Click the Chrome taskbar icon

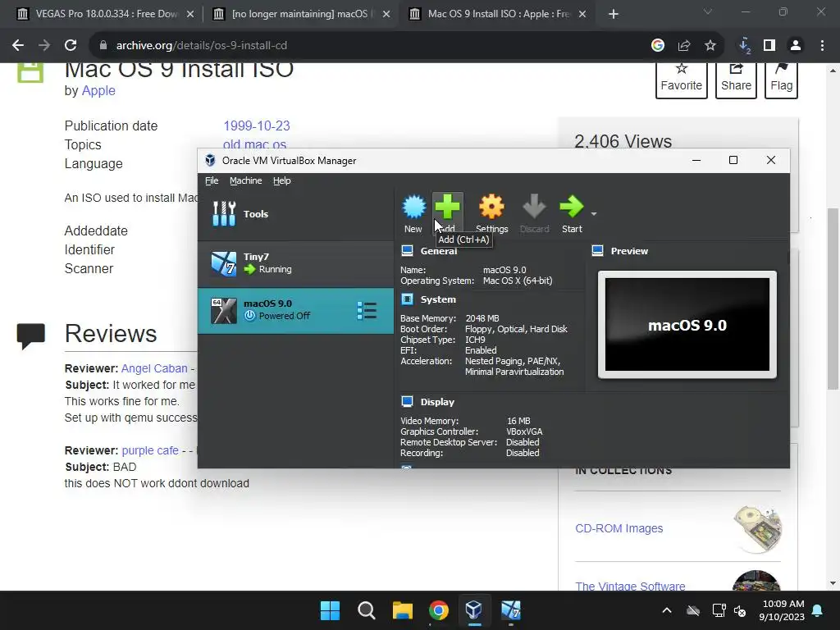438,610
